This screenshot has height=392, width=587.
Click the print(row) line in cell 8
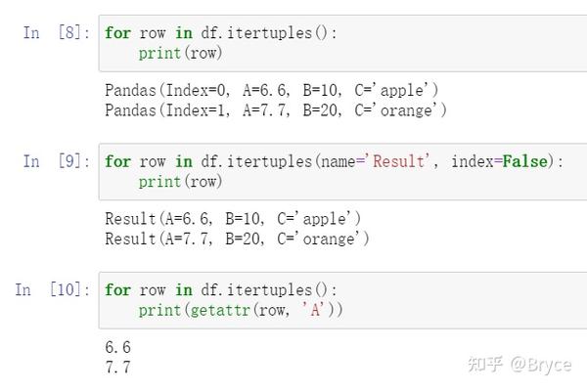coord(180,53)
